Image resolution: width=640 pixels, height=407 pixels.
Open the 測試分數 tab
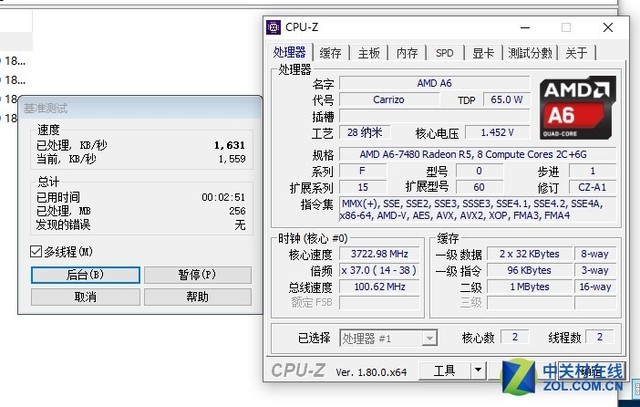click(530, 53)
